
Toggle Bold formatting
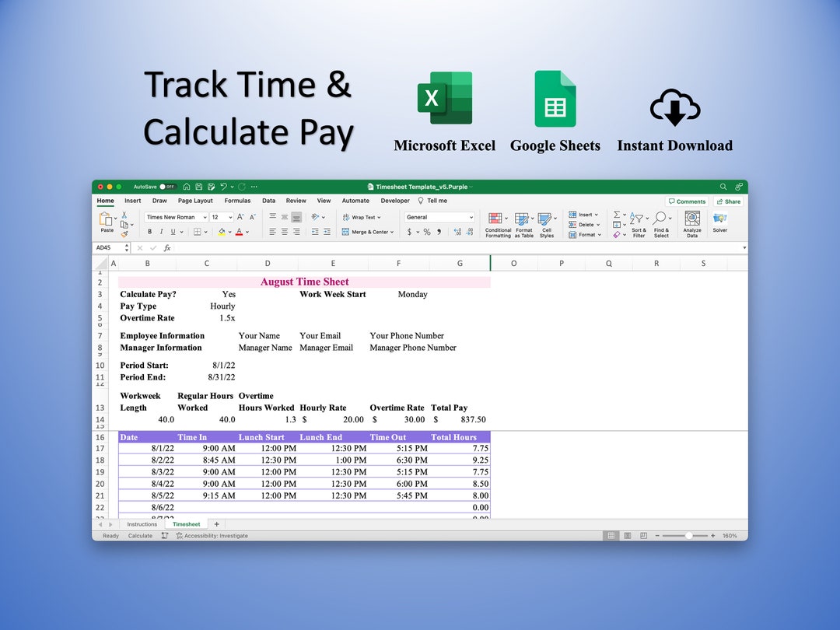point(149,232)
